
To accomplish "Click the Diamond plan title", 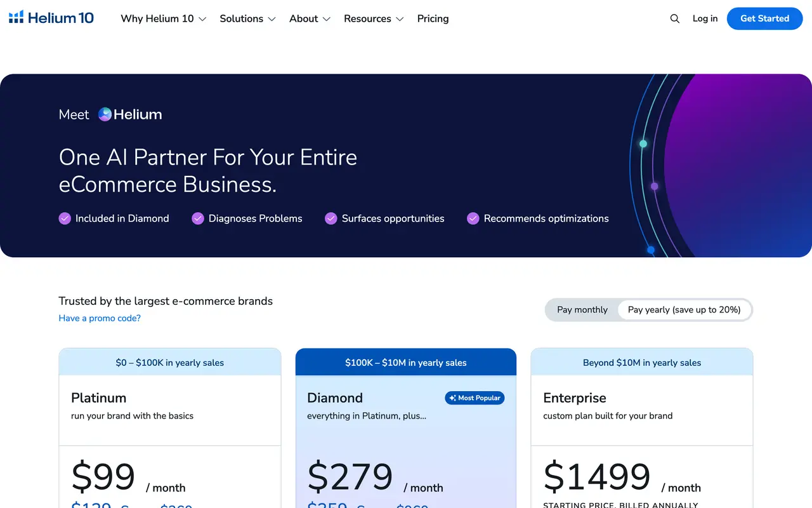I will pyautogui.click(x=335, y=398).
